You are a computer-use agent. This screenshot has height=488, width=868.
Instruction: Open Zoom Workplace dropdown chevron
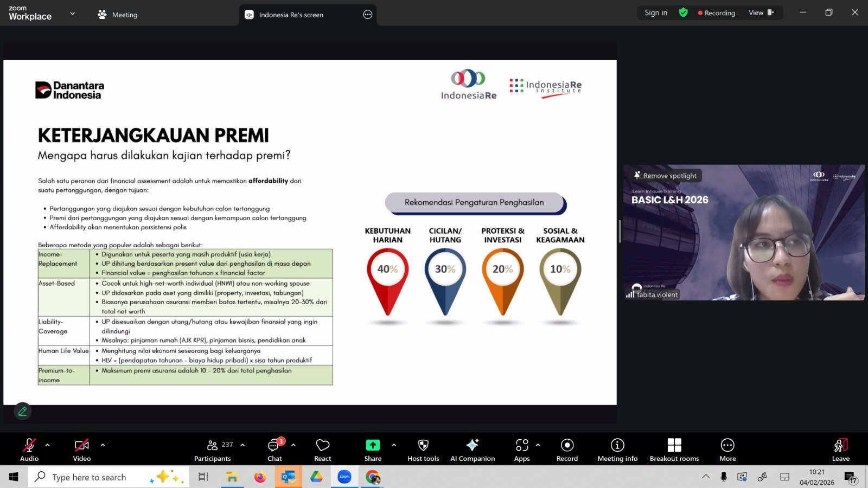tap(73, 14)
